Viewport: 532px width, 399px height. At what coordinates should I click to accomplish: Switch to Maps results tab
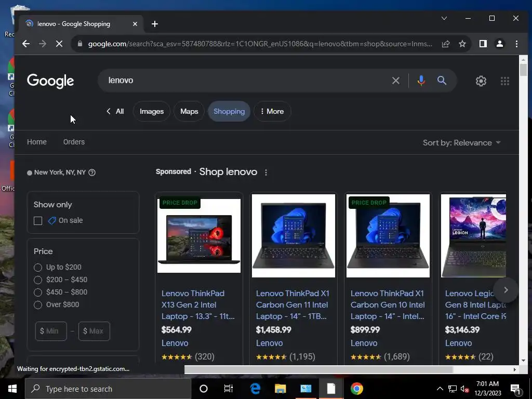pos(189,111)
